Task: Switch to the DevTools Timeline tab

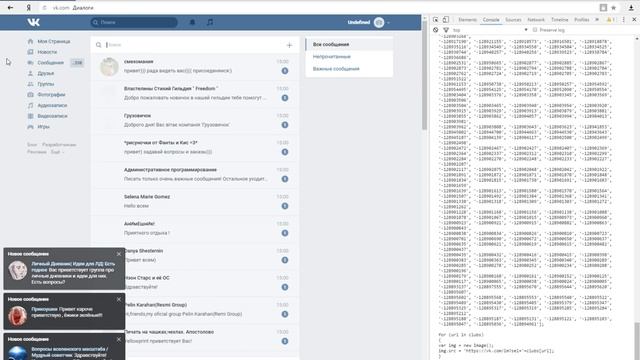Action: click(x=560, y=20)
